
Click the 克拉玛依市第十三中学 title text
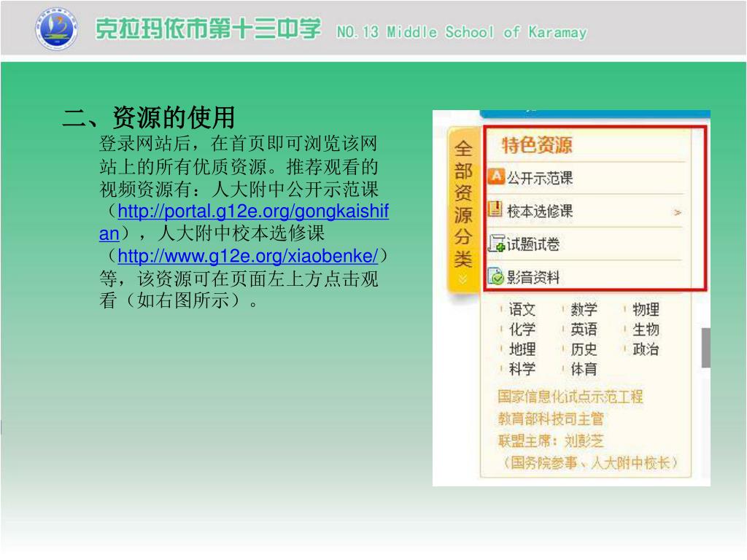pos(208,28)
